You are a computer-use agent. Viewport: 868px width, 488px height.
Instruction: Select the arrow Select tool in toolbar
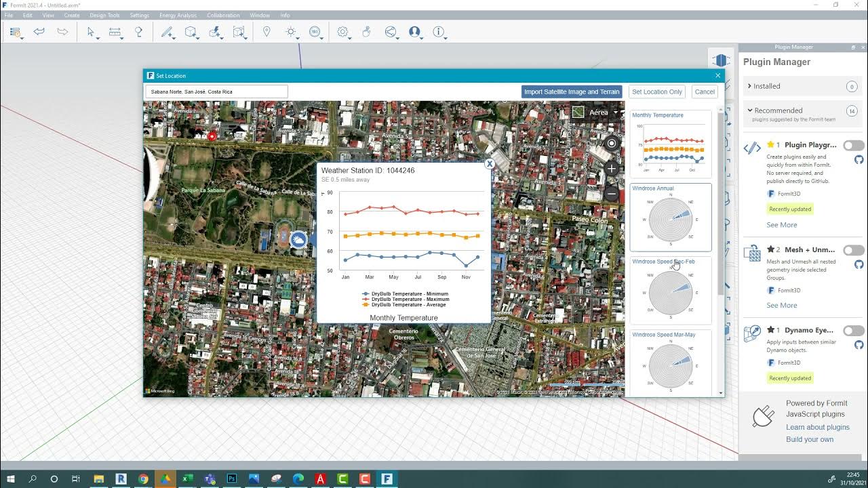pyautogui.click(x=91, y=31)
